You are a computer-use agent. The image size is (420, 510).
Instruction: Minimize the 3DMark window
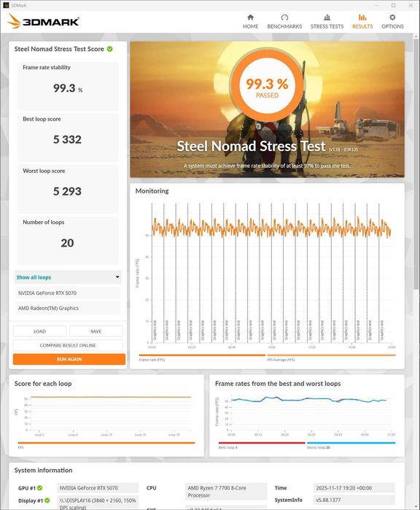(x=377, y=5)
